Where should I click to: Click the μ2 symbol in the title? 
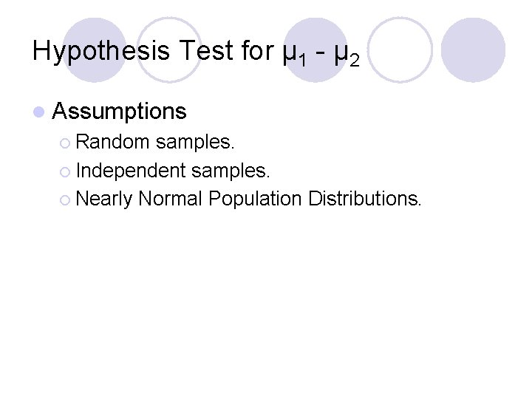click(345, 53)
